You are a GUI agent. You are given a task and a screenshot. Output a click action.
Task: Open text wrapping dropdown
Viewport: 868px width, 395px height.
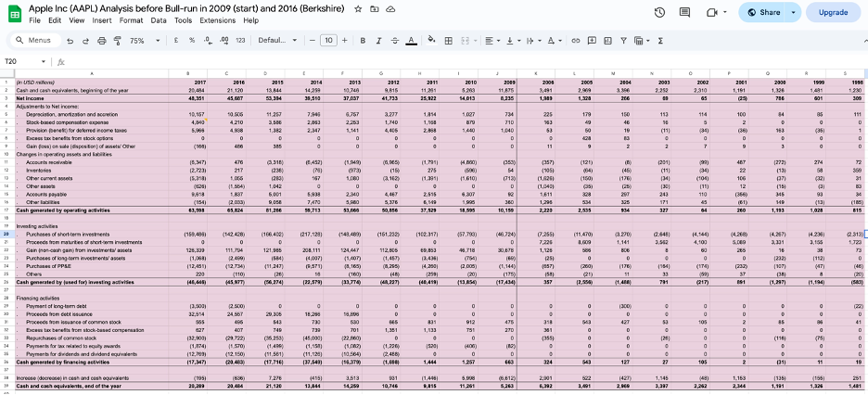[x=532, y=41]
